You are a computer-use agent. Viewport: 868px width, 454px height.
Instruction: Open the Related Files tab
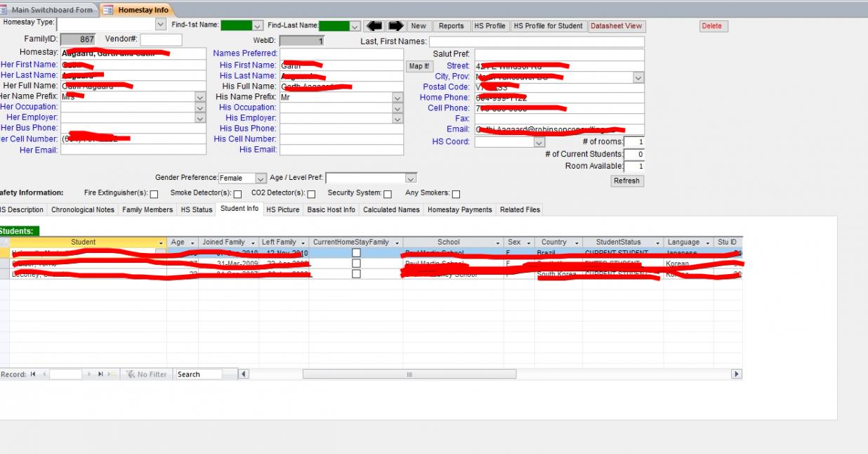[520, 209]
